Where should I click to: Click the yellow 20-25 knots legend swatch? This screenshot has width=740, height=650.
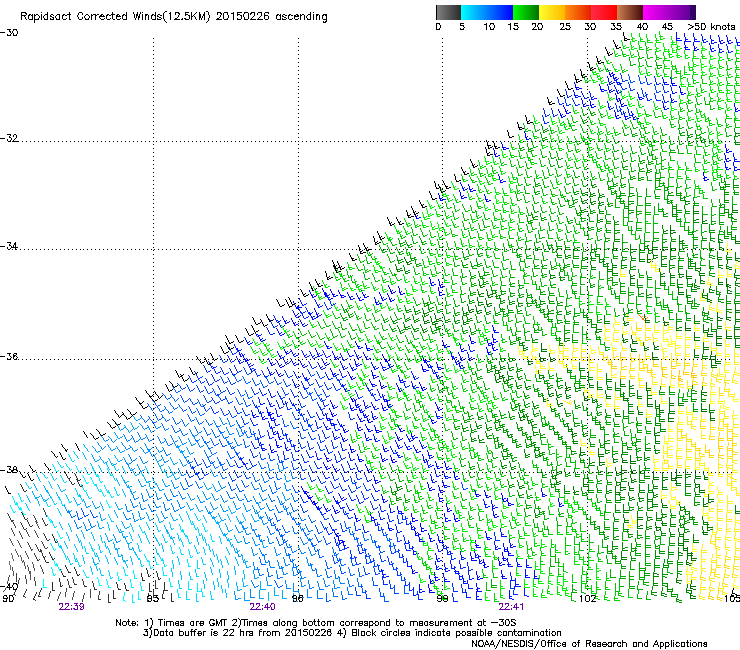[x=552, y=12]
